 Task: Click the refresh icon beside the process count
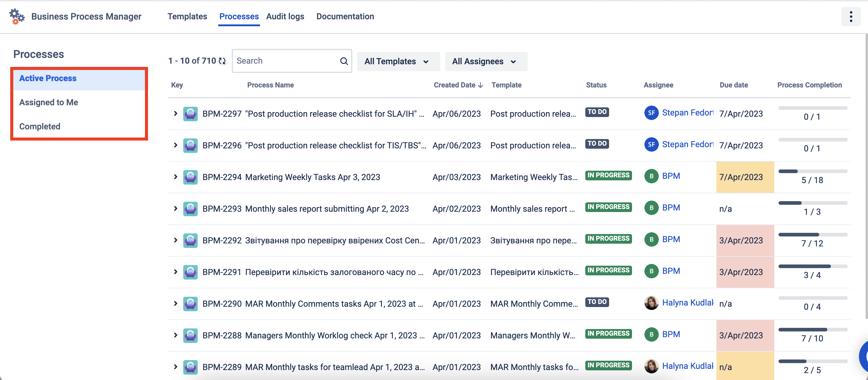222,61
